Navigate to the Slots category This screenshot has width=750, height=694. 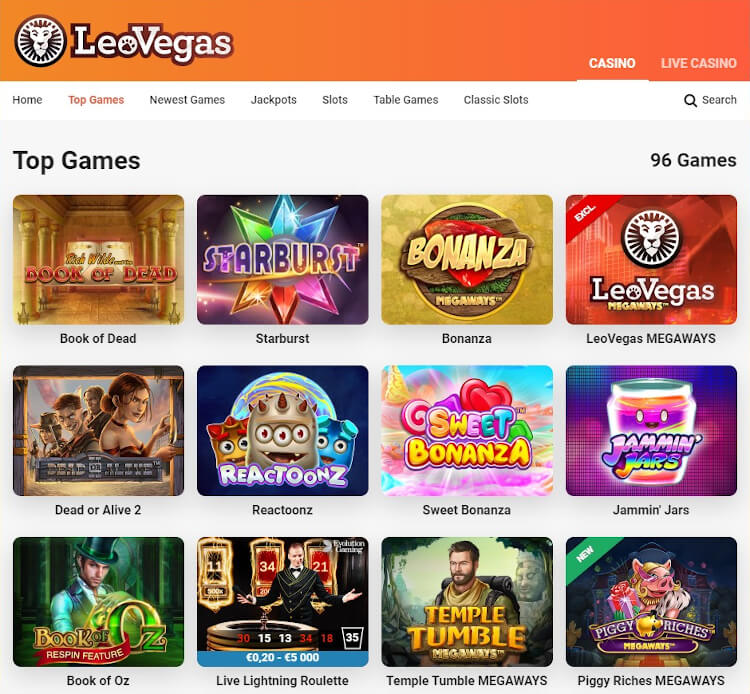335,100
